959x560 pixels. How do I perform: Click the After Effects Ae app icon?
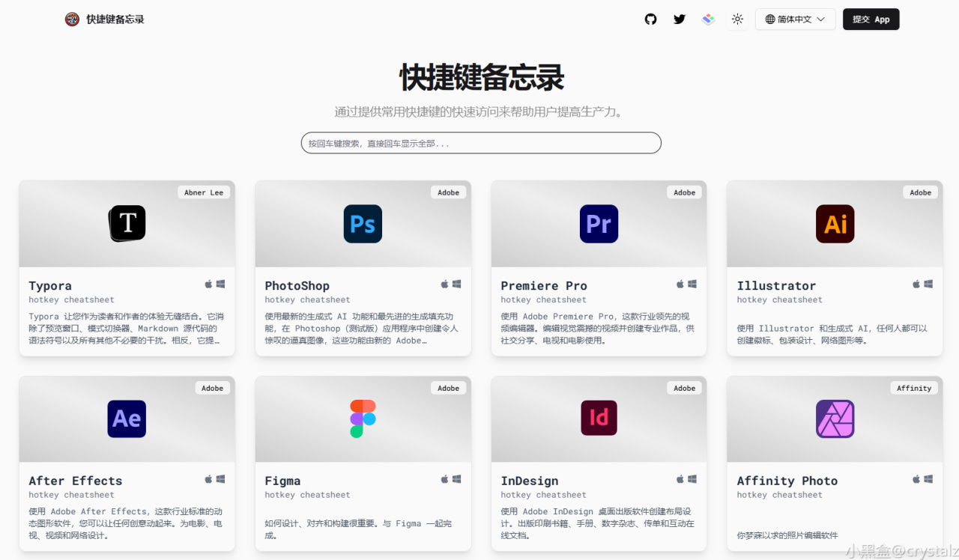127,419
